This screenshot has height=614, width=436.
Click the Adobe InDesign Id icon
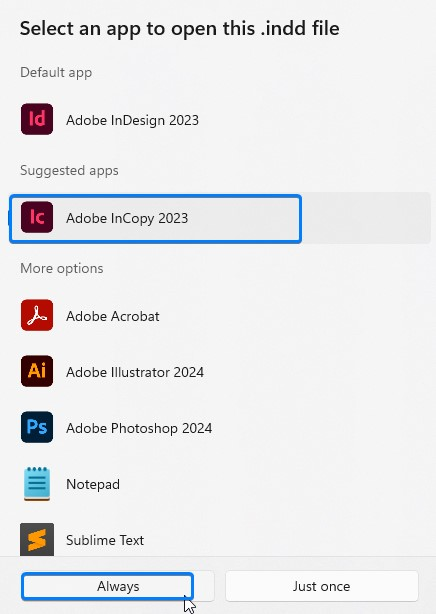37,119
